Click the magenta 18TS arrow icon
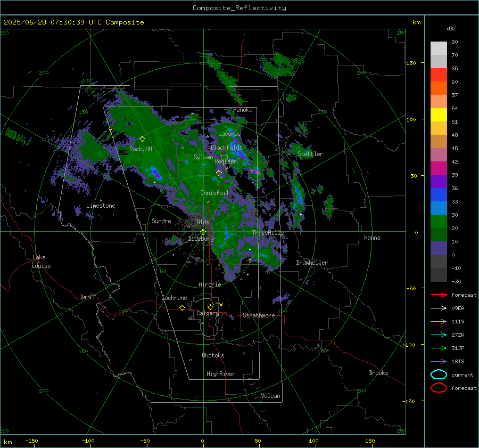479x448 pixels. 439,362
